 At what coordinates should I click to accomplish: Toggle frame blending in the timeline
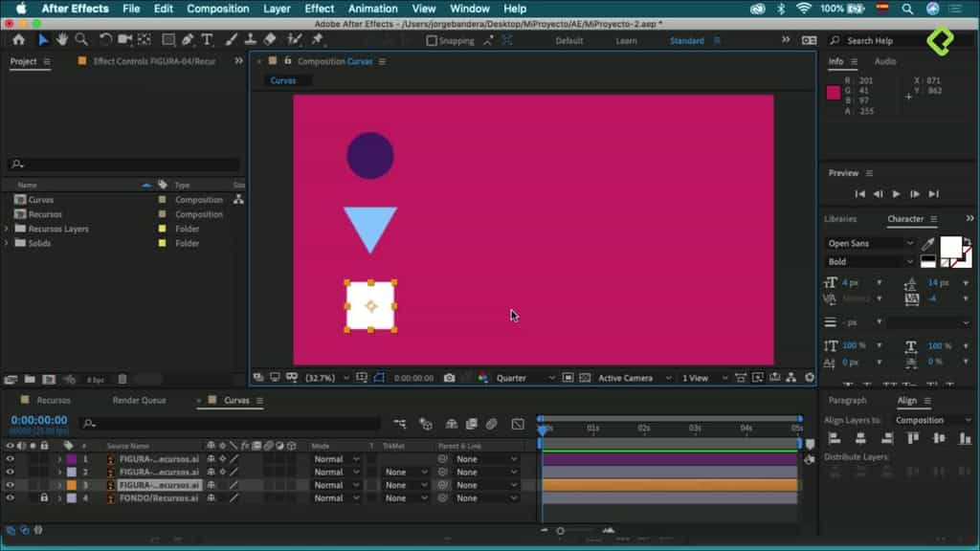(x=471, y=424)
